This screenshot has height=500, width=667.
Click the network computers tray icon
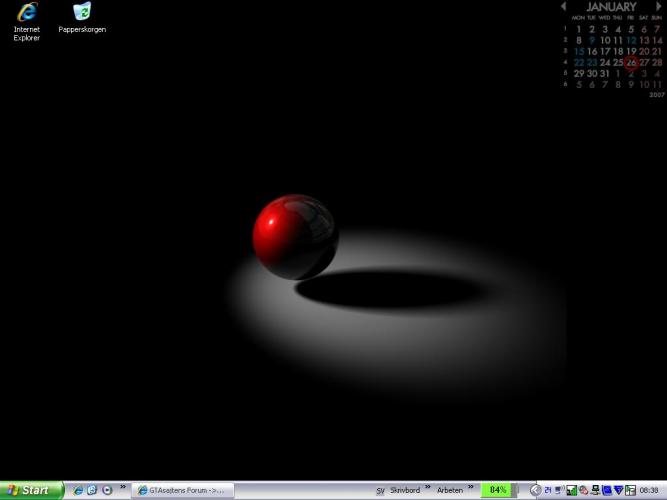[x=595, y=490]
